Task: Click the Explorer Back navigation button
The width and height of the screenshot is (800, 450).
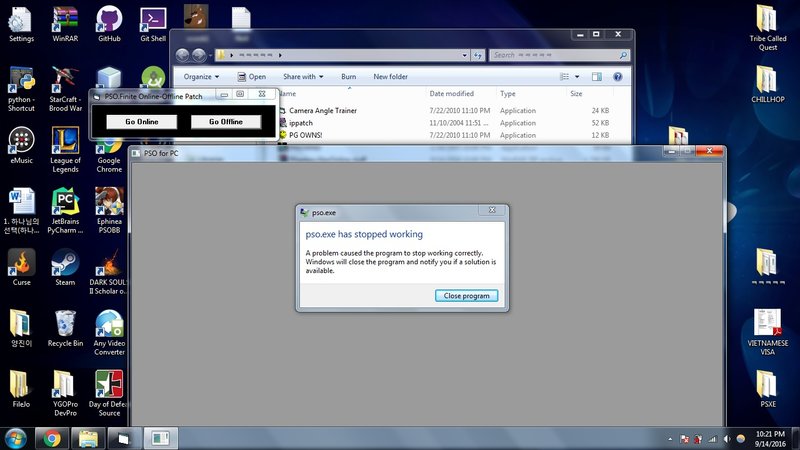Action: point(182,55)
